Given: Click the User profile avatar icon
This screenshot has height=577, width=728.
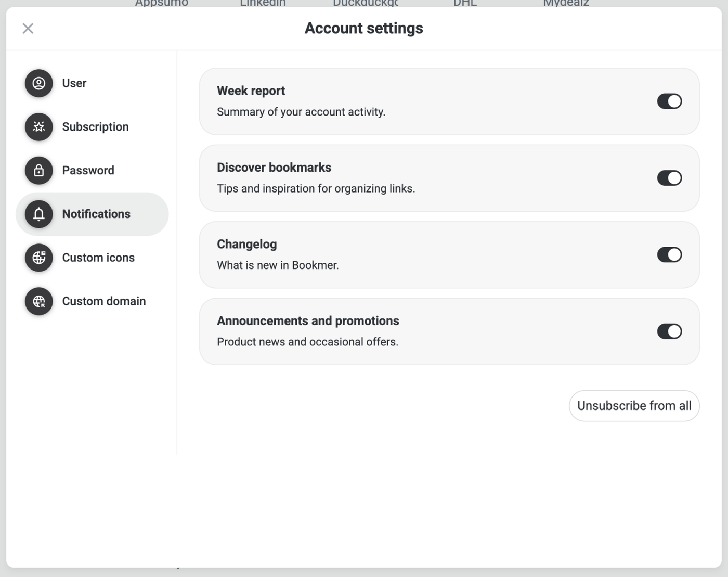Looking at the screenshot, I should 39,83.
